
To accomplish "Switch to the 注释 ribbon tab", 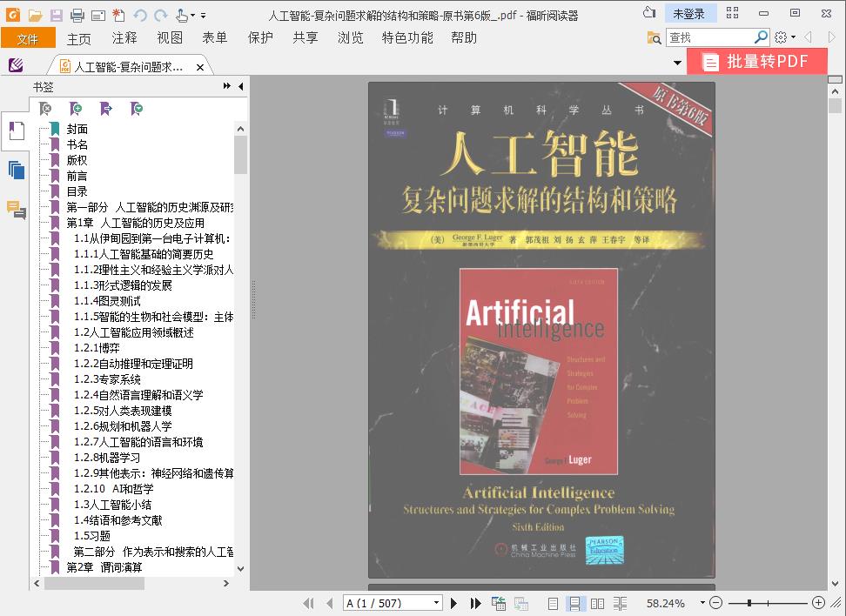I will 124,37.
